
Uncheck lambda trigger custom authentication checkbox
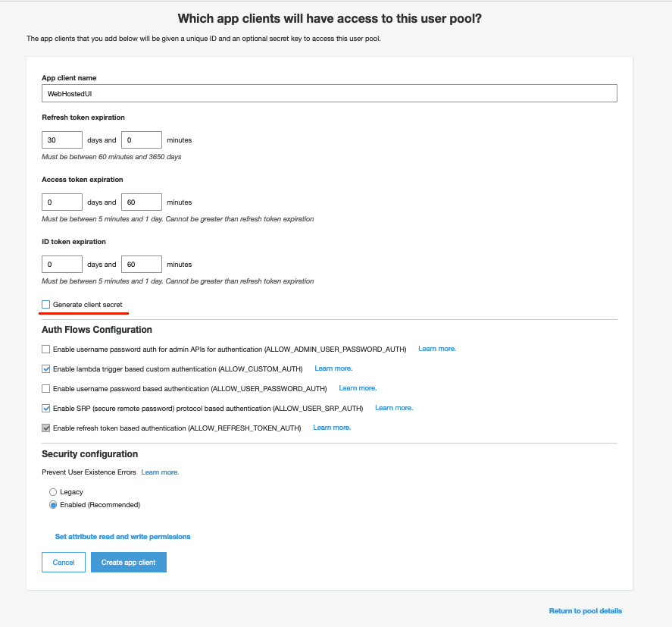tap(46, 369)
